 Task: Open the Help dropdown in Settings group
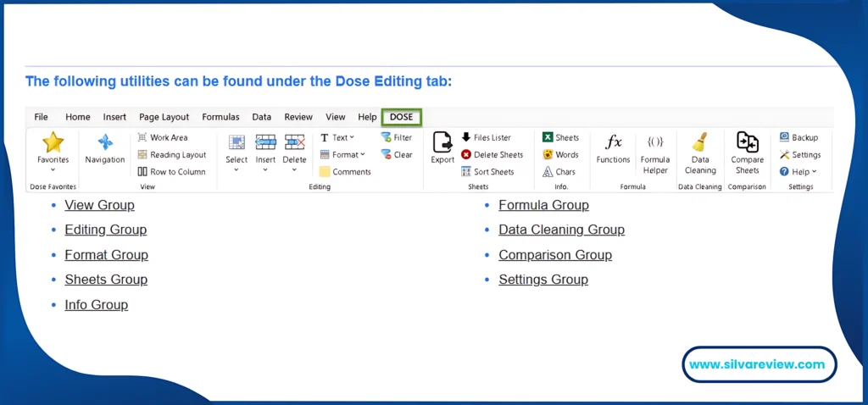coord(798,172)
